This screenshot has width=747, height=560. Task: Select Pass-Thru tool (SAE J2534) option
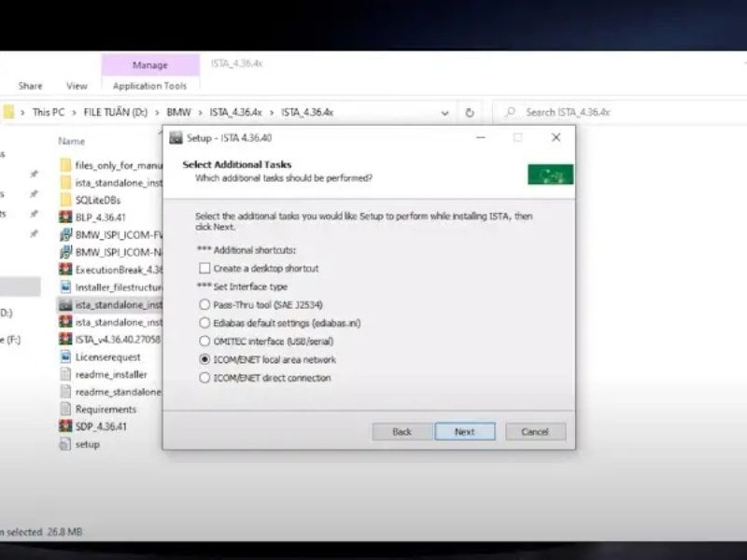[204, 304]
